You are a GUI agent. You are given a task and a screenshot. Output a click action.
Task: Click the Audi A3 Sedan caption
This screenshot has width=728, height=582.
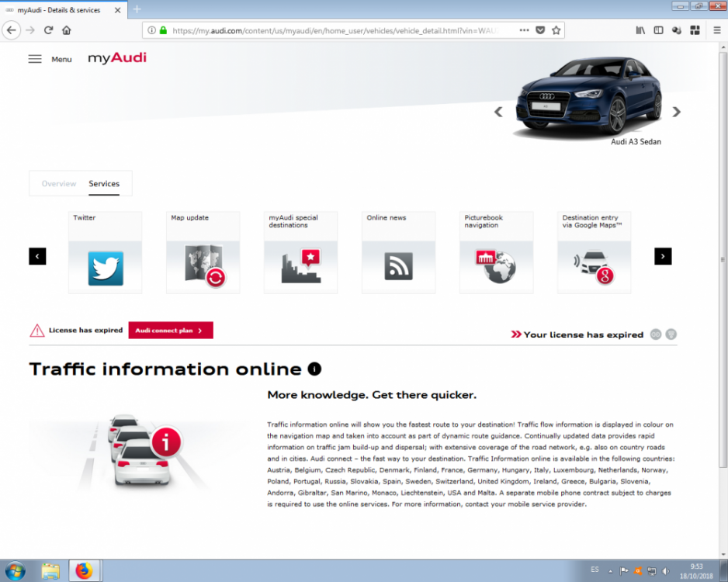[636, 142]
